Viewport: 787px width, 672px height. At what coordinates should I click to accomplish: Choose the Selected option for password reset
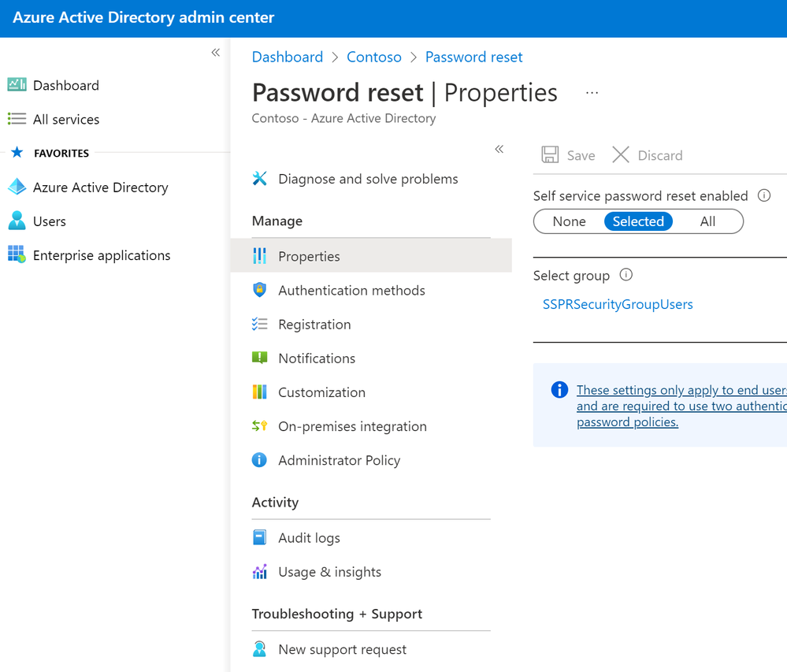coord(638,221)
